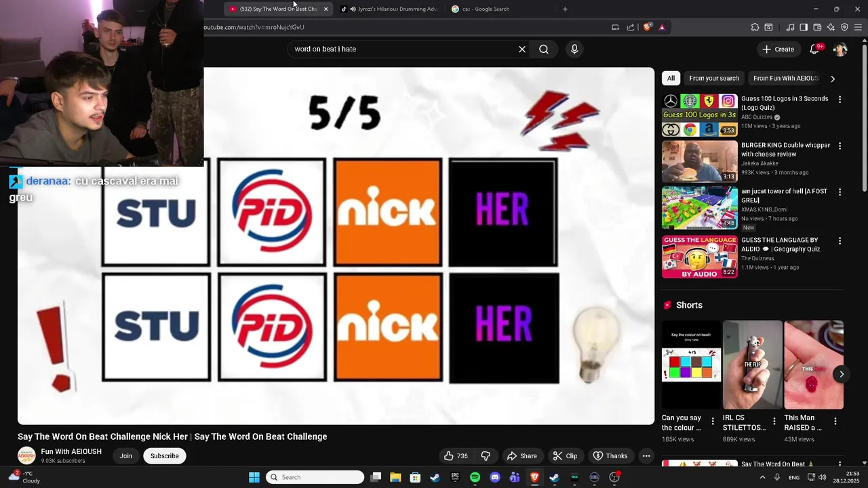
Task: Like the video with thumbs up
Action: tap(456, 456)
